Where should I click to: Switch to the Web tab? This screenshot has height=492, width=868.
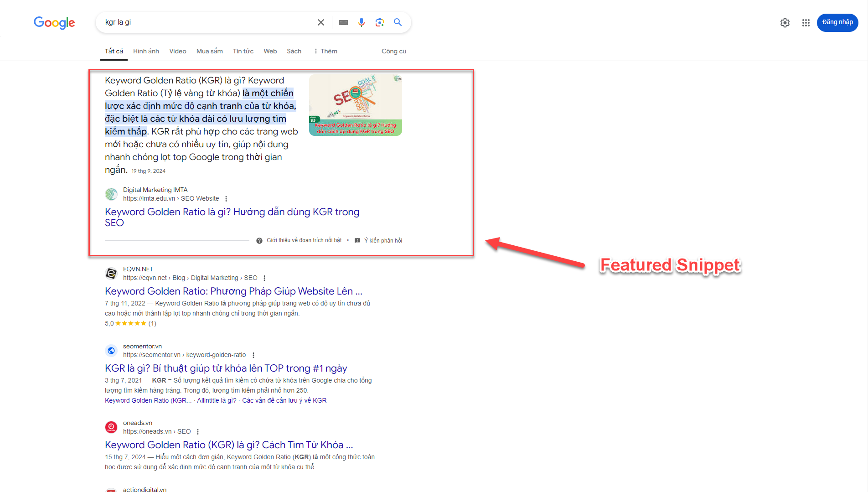coord(270,51)
